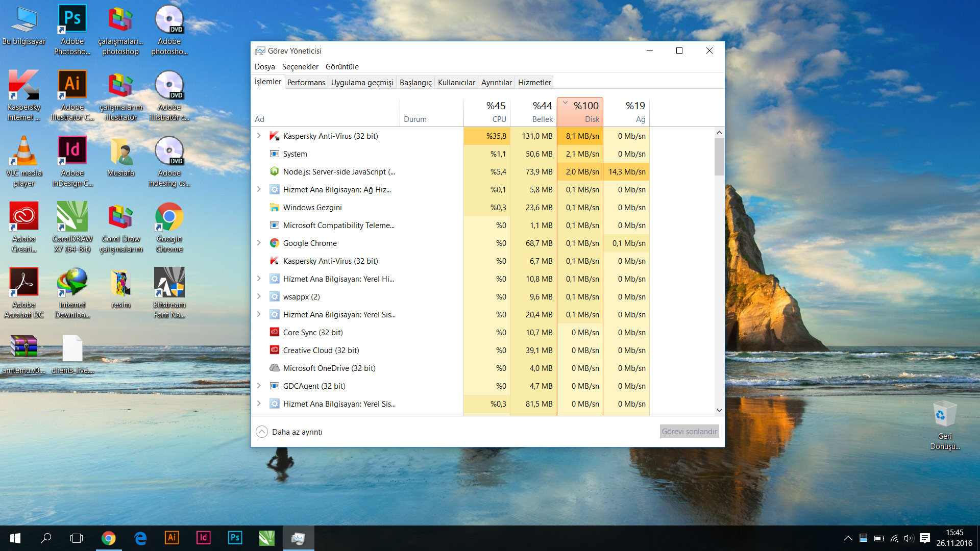Expand the GDCAgent (32 bit) process group
Viewport: 980px width, 551px height.
[259, 386]
